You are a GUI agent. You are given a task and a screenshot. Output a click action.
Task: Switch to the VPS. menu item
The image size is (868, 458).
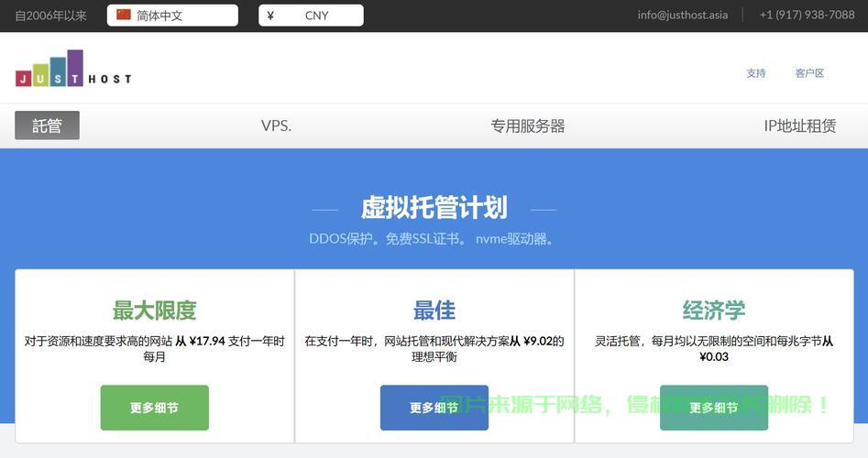(x=276, y=125)
